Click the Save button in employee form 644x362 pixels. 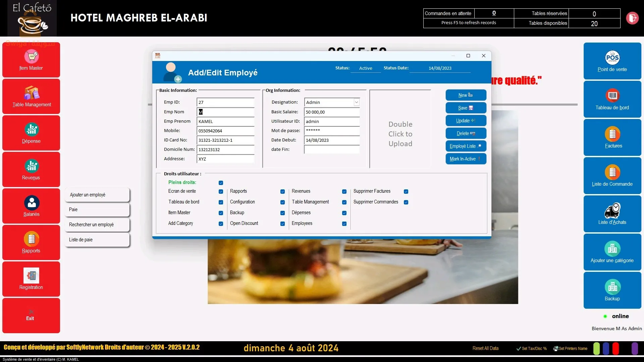pyautogui.click(x=466, y=108)
